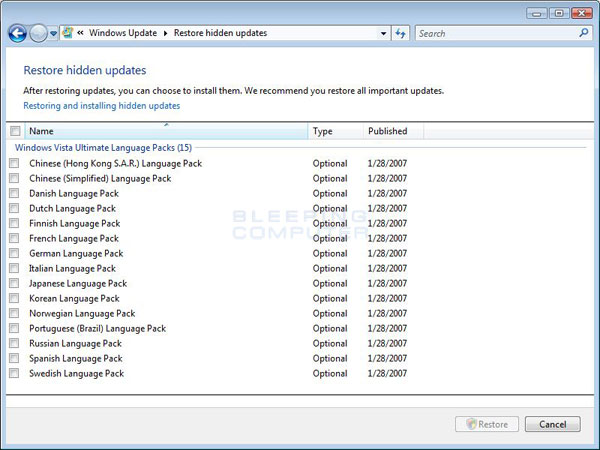Click in the Search input box
The height and width of the screenshot is (450, 600).
click(497, 34)
